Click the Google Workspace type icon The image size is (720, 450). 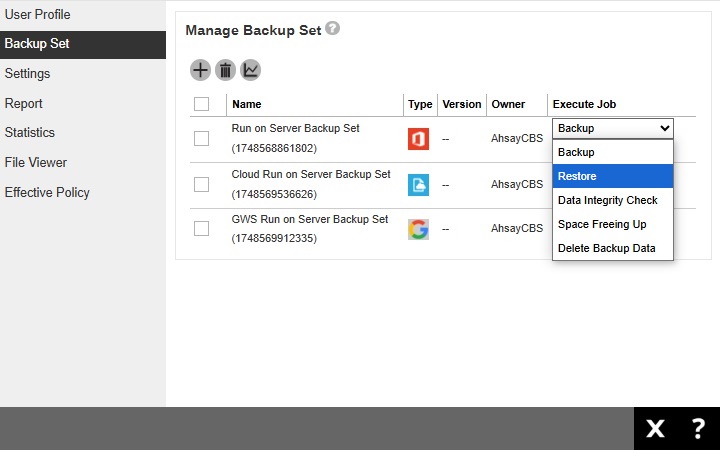(x=418, y=229)
